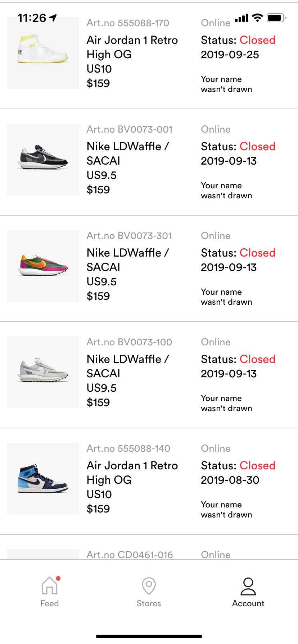Tap the cellular signal bars icon

(x=241, y=18)
